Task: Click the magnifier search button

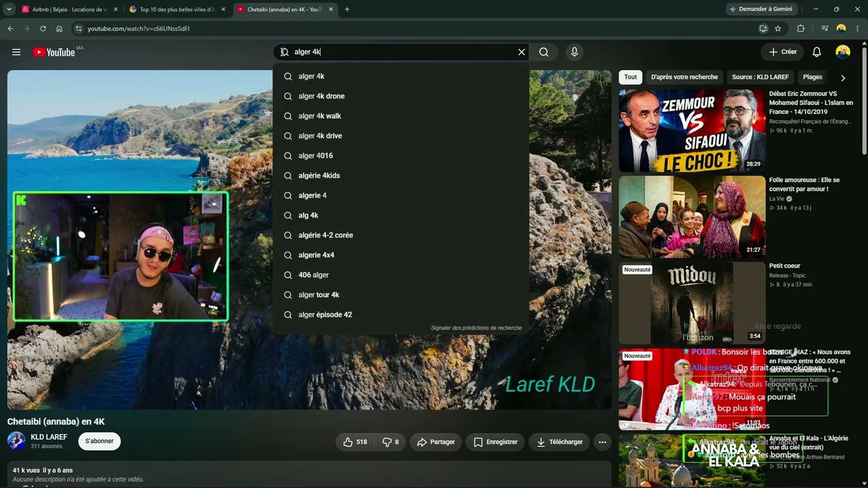Action: point(544,52)
